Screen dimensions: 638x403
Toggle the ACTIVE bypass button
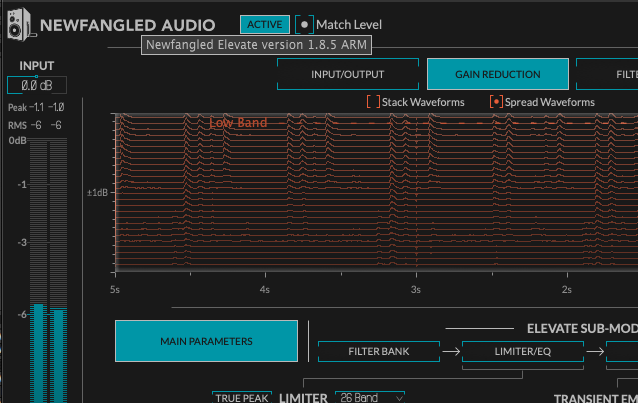[265, 24]
